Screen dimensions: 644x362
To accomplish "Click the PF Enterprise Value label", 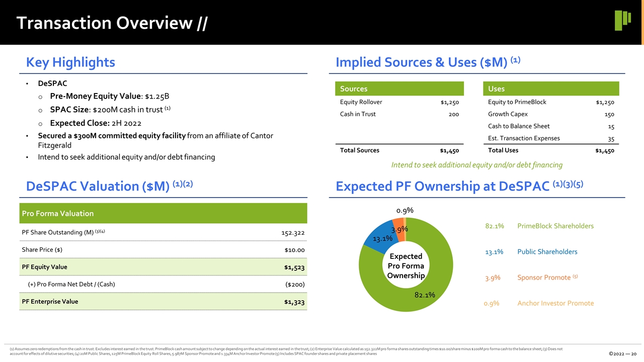I will point(50,302).
